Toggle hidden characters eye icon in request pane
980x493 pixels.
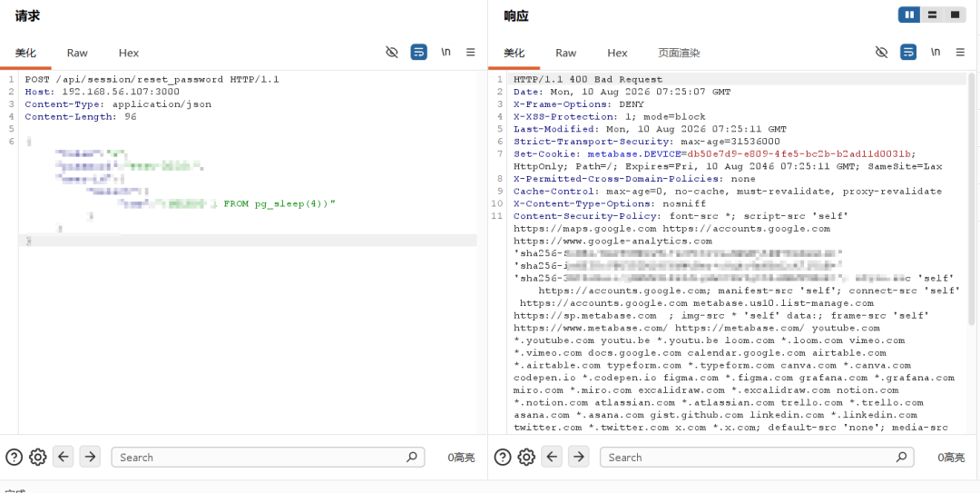(392, 52)
